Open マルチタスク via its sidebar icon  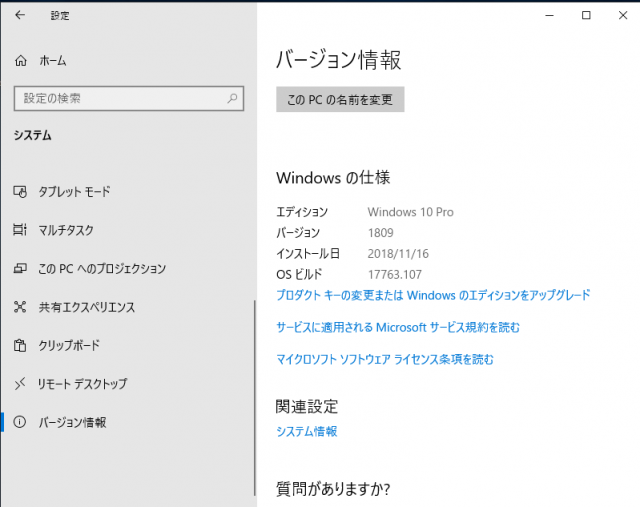point(21,230)
